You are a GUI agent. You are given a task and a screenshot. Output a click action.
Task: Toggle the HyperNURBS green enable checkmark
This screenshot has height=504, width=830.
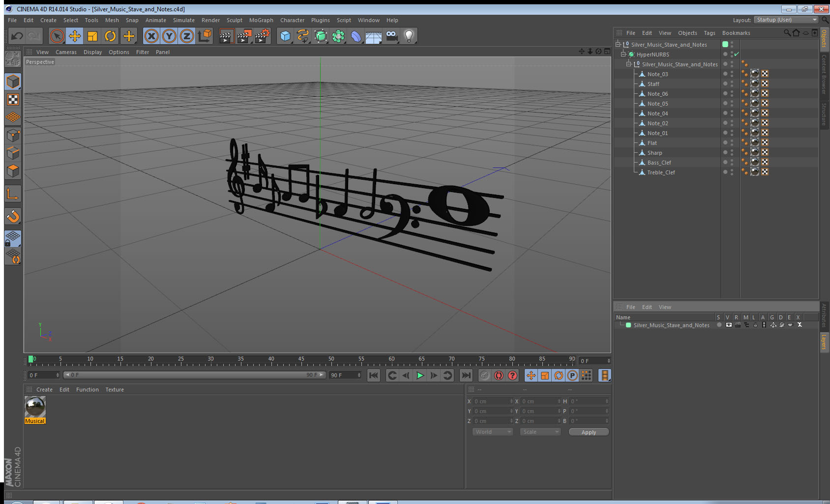click(737, 54)
